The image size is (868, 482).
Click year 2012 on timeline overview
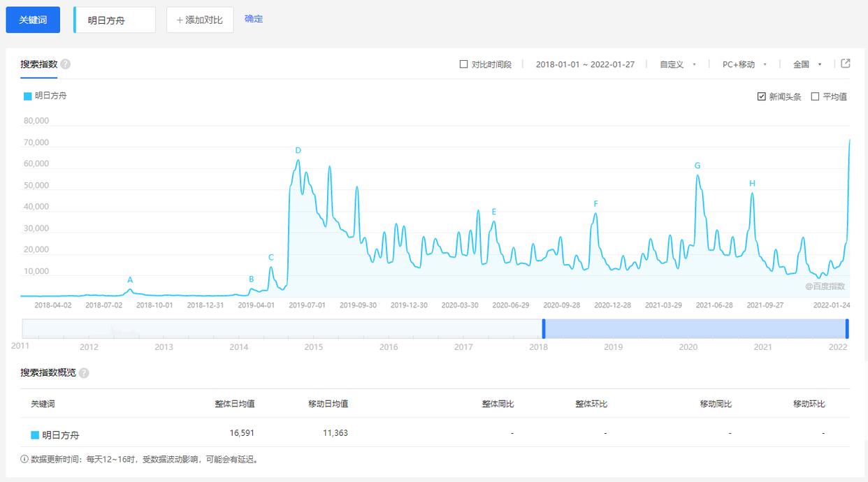pos(89,347)
